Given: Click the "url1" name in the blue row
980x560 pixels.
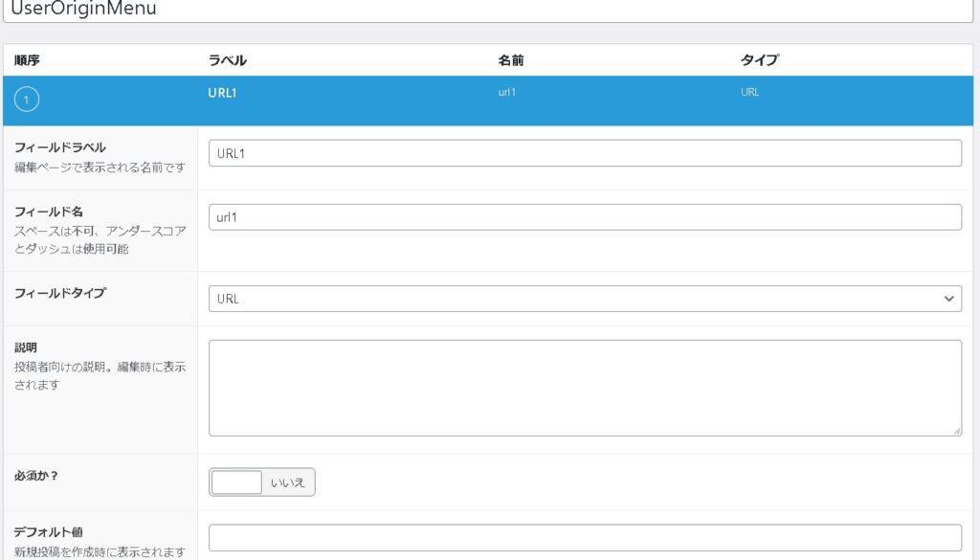Looking at the screenshot, I should pos(507,93).
